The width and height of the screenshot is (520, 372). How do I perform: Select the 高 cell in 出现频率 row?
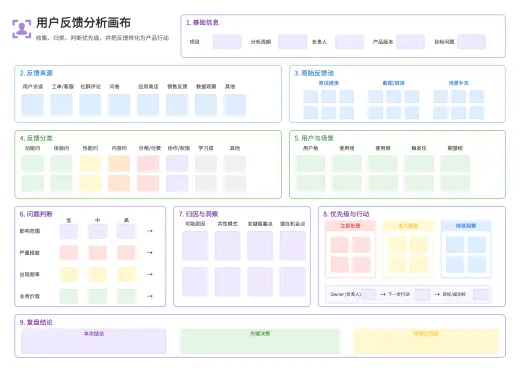pyautogui.click(x=126, y=274)
